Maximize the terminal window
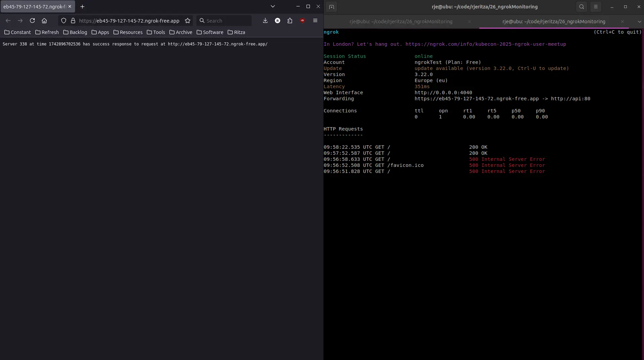The width and height of the screenshot is (644, 360). pyautogui.click(x=625, y=7)
